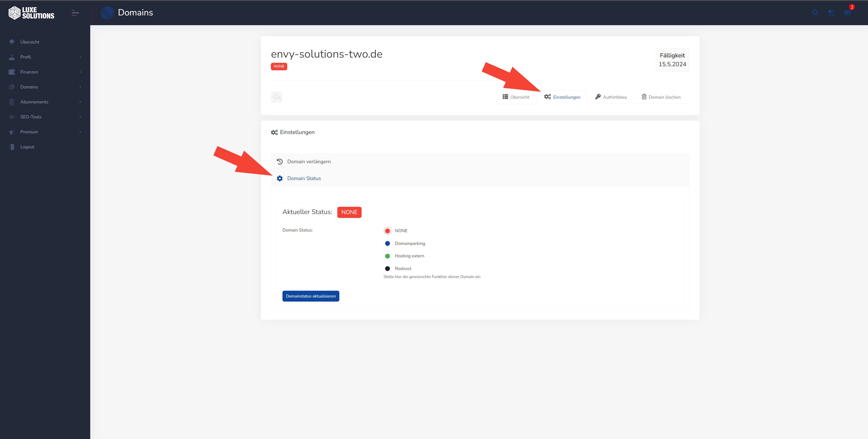Select the Redirect radio option
The height and width of the screenshot is (439, 868).
point(387,269)
